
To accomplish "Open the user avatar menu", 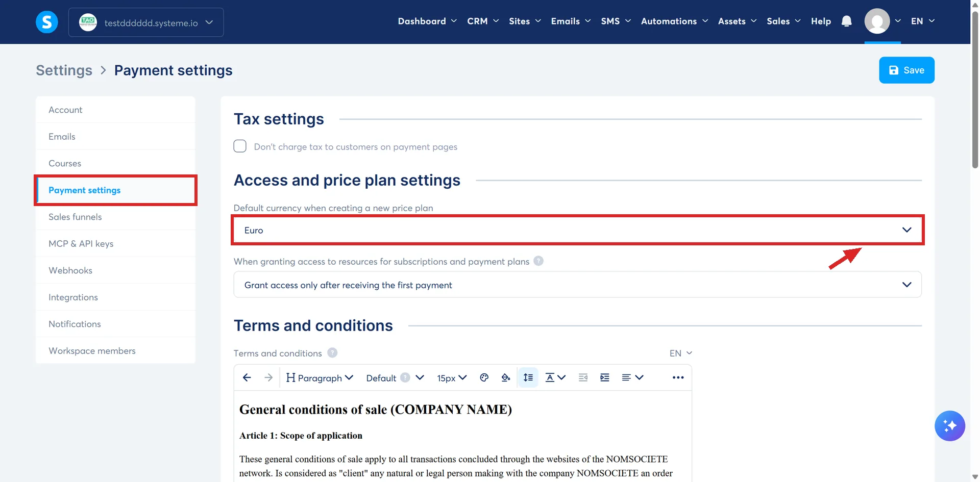I will [x=882, y=21].
